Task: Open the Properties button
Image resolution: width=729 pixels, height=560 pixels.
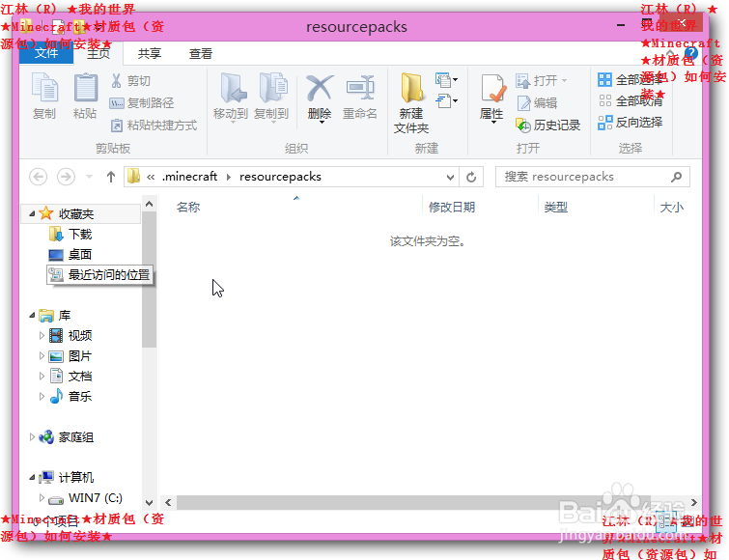Action: (491, 98)
